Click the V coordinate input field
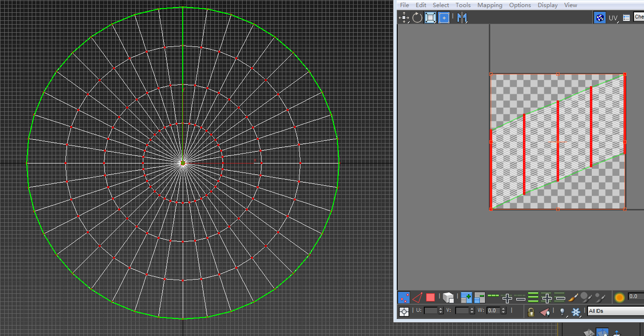 (x=462, y=310)
